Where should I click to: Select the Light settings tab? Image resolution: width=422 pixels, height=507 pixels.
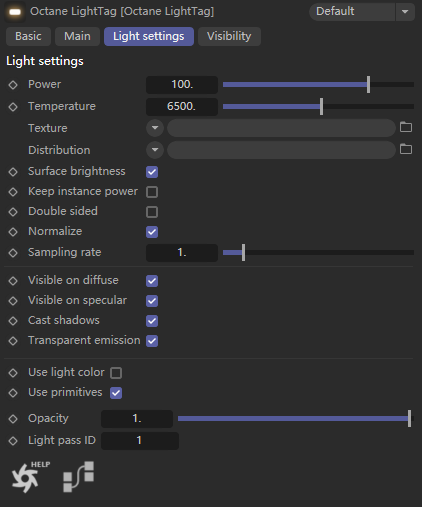[149, 36]
